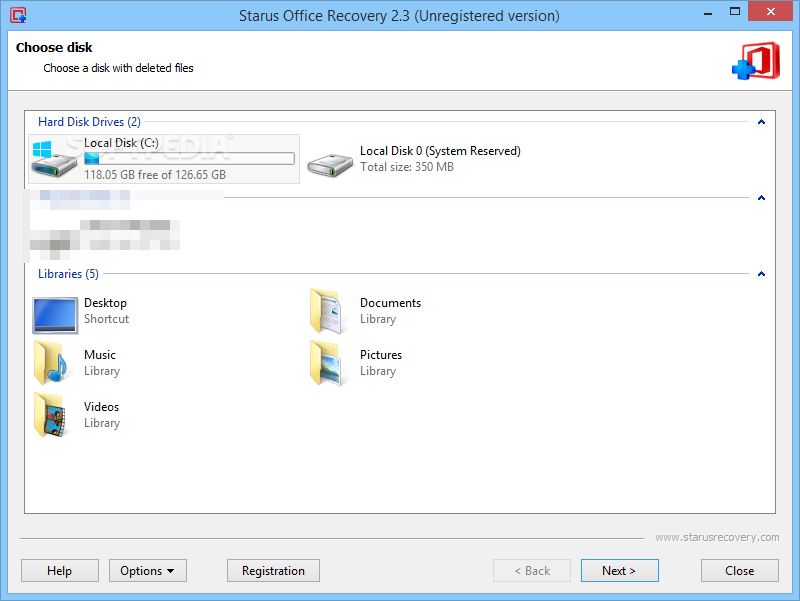Select the Pictures label text
Image resolution: width=800 pixels, height=601 pixels.
[381, 355]
